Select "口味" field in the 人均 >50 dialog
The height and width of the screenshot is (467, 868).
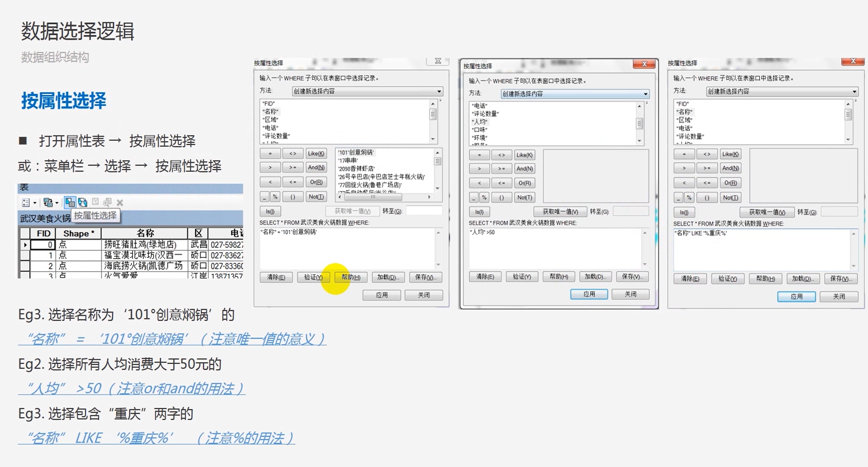479,130
